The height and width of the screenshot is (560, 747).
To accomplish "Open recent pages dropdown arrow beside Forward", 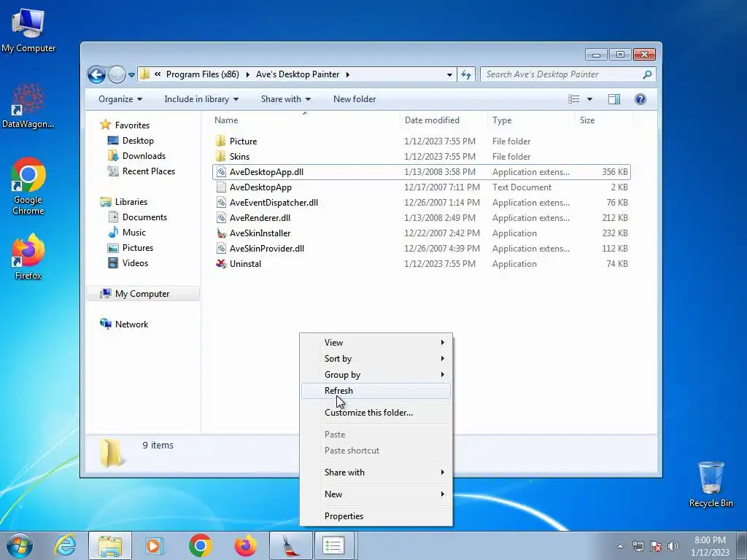I will coord(131,75).
